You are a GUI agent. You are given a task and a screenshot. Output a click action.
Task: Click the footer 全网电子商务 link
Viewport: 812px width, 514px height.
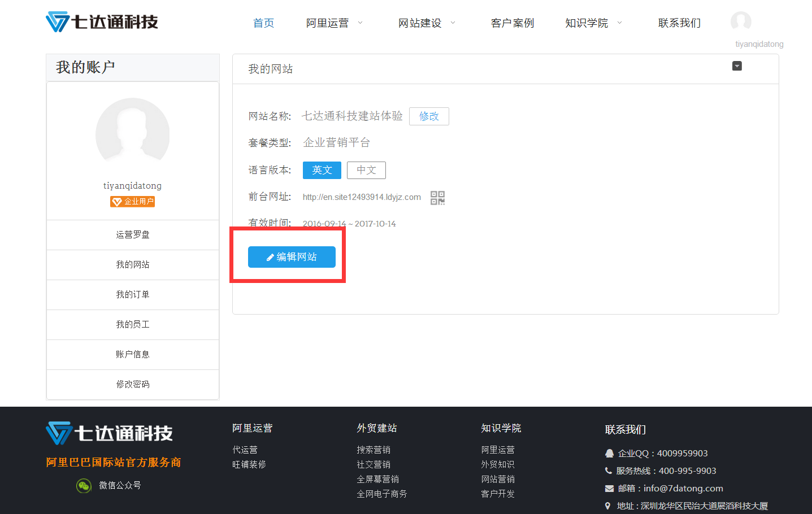(x=382, y=494)
